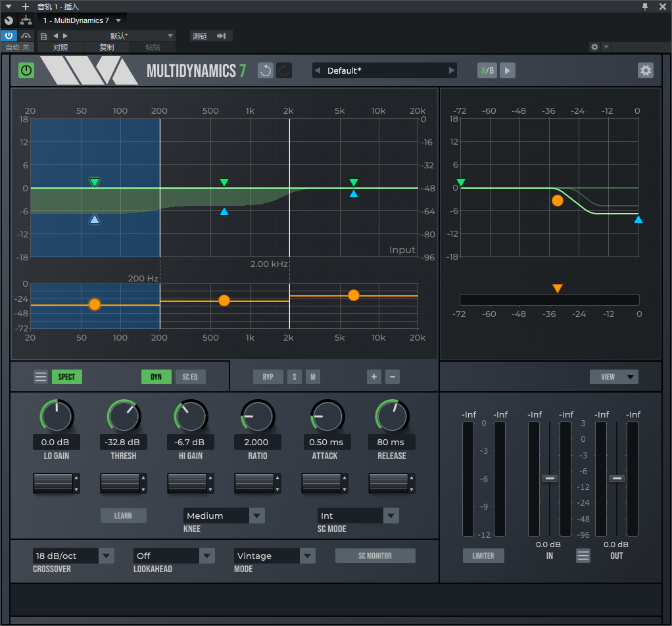Open the DAW gear options icon

tap(594, 47)
